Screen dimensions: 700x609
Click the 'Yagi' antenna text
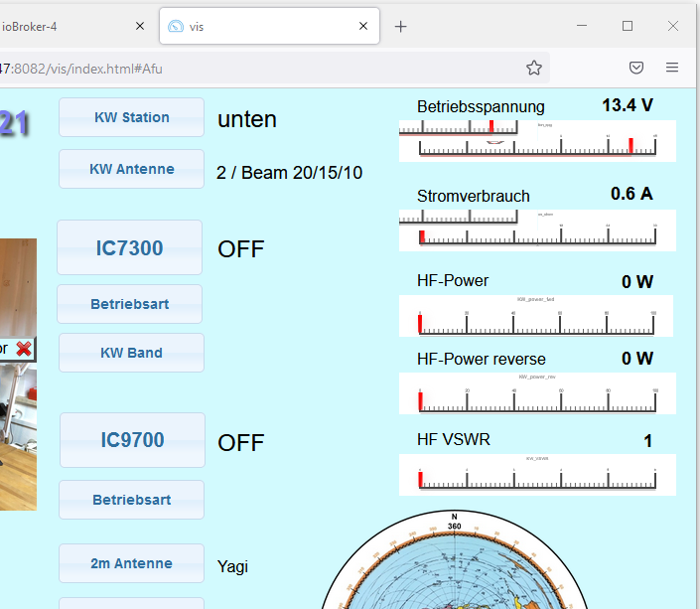(232, 566)
